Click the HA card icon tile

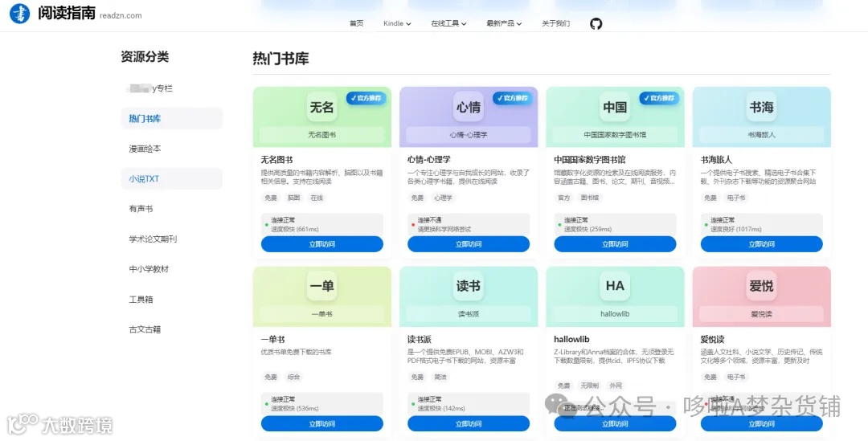point(615,285)
